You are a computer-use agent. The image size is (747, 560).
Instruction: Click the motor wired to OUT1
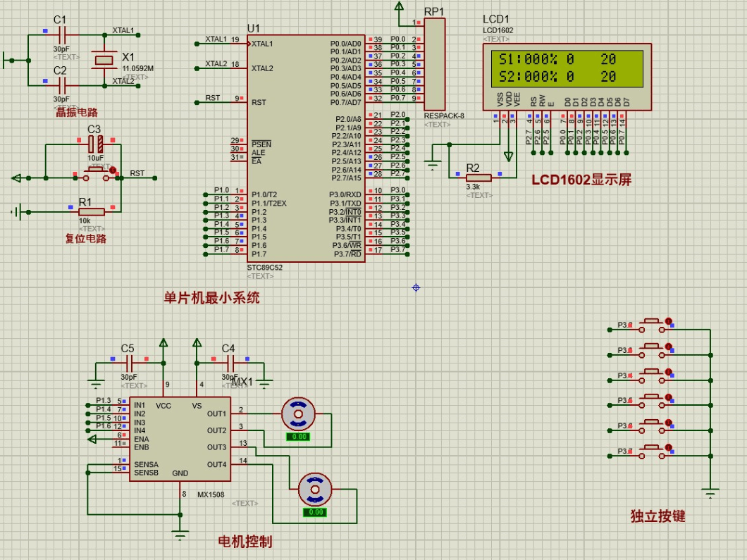299,414
